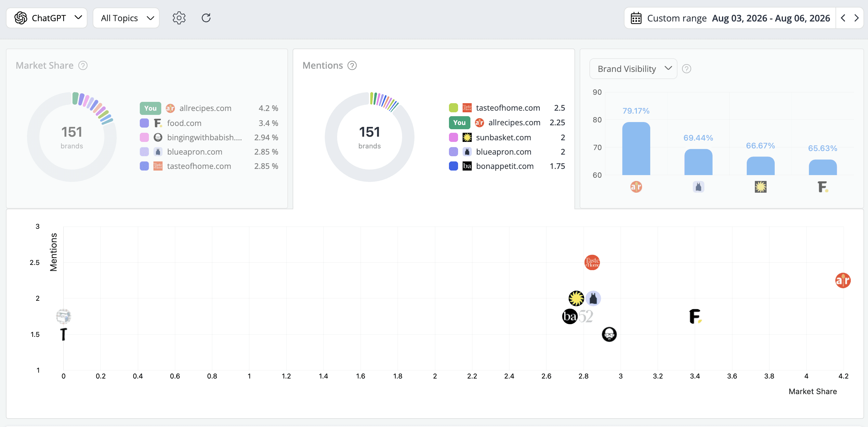Show Mentions help tooltip icon
Viewport: 868px width, 427px height.
pyautogui.click(x=352, y=65)
